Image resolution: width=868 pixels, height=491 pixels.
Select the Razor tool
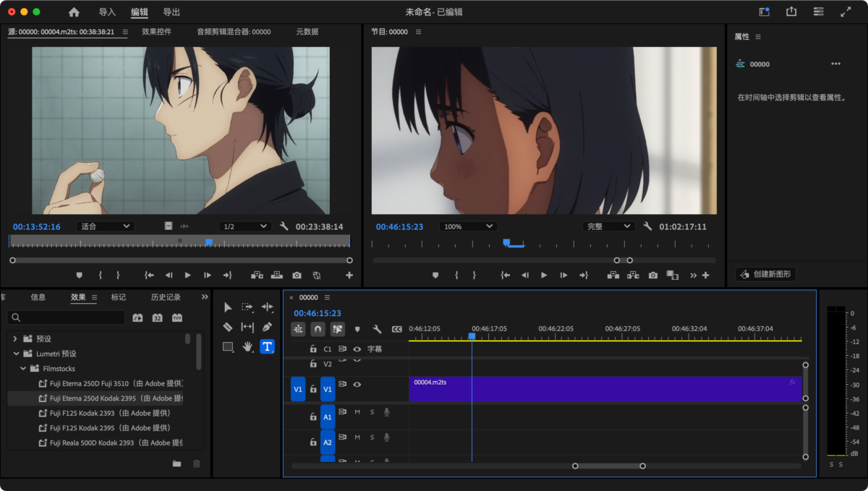(x=228, y=327)
